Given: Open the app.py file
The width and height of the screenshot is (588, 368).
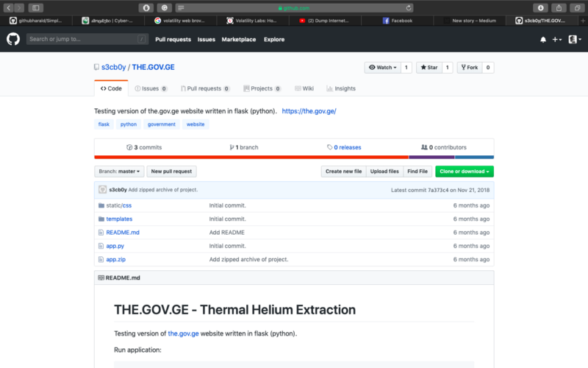Looking at the screenshot, I should pyautogui.click(x=115, y=246).
